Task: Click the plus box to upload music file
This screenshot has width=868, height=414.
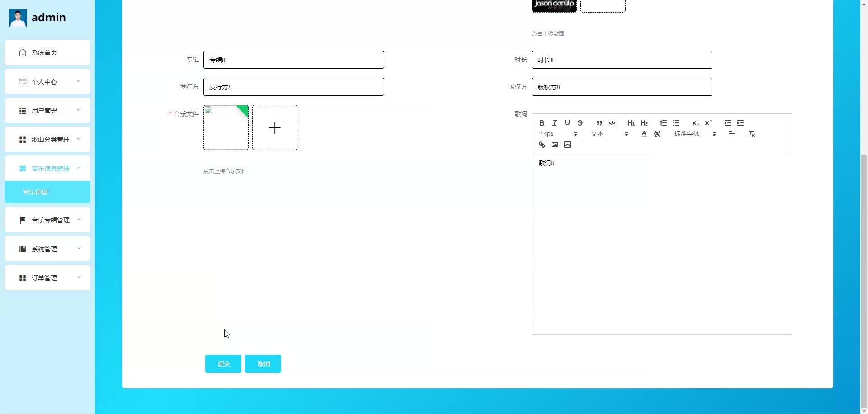Action: click(275, 127)
